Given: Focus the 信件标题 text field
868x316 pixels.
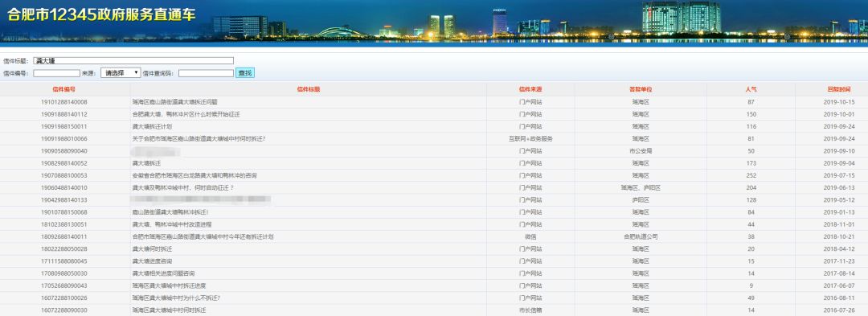Looking at the screenshot, I should 133,60.
